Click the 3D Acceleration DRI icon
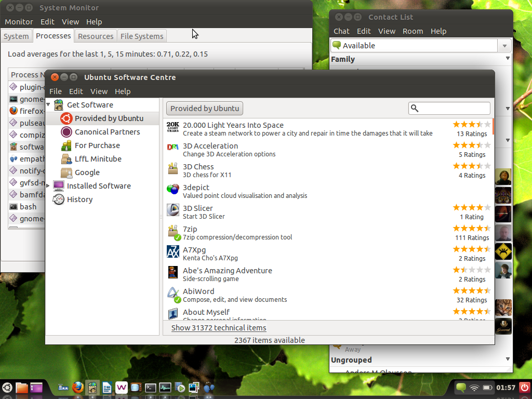532x399 pixels. [172, 148]
